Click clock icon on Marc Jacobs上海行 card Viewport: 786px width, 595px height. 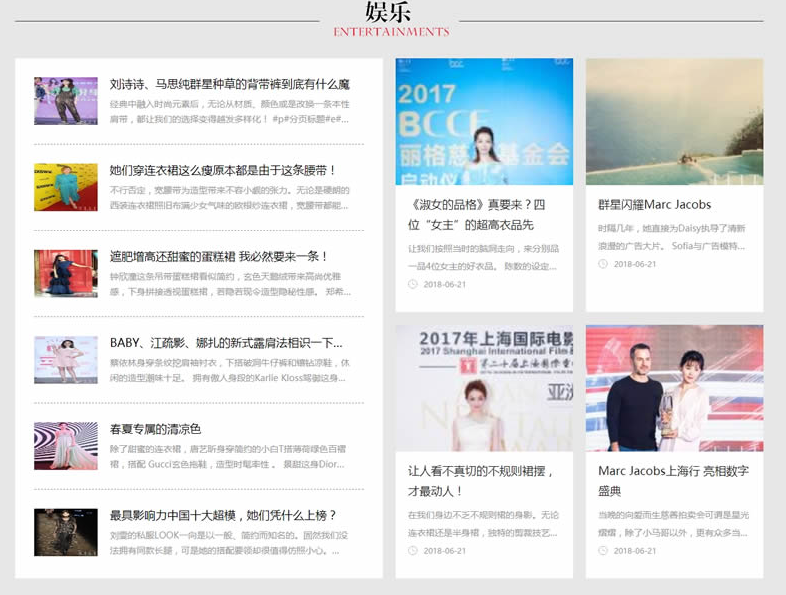click(603, 551)
